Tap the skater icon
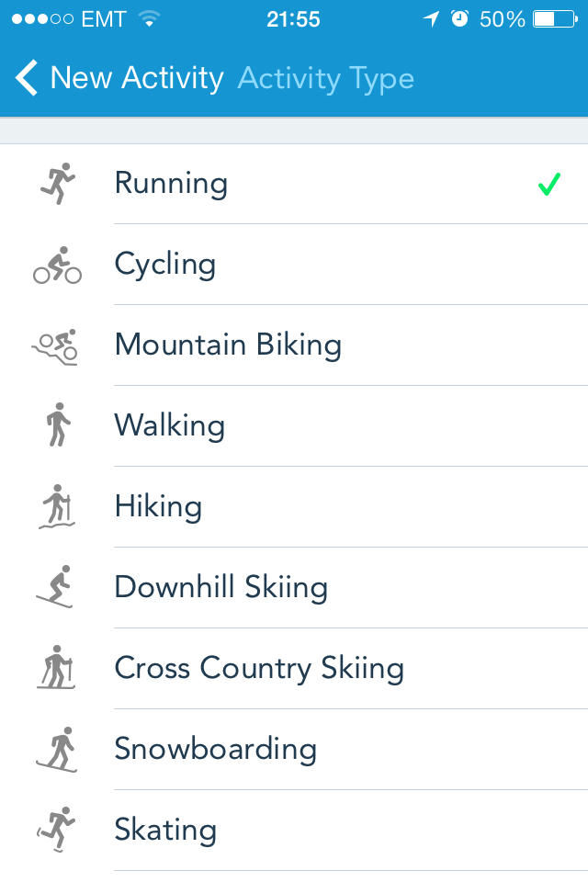This screenshot has width=588, height=882. pos(57,830)
